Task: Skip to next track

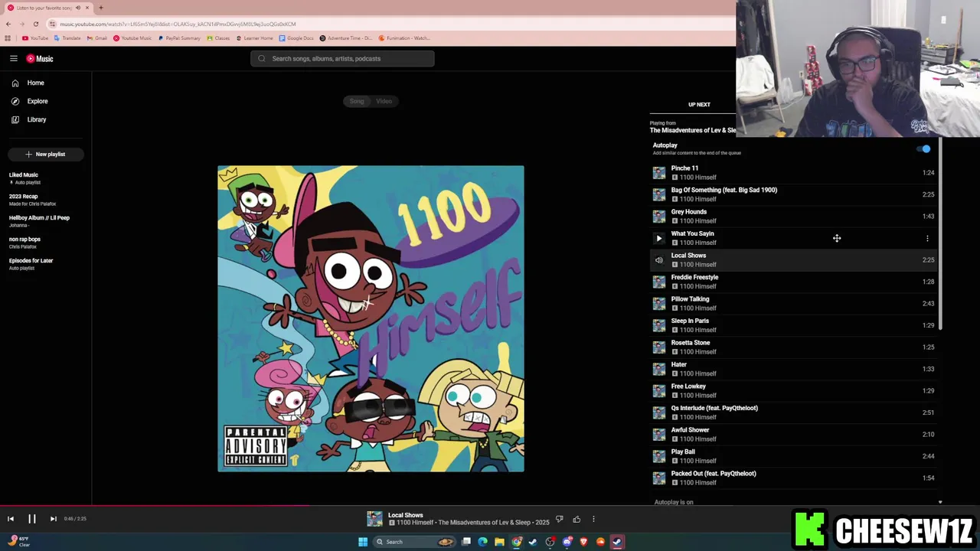Action: coord(53,519)
